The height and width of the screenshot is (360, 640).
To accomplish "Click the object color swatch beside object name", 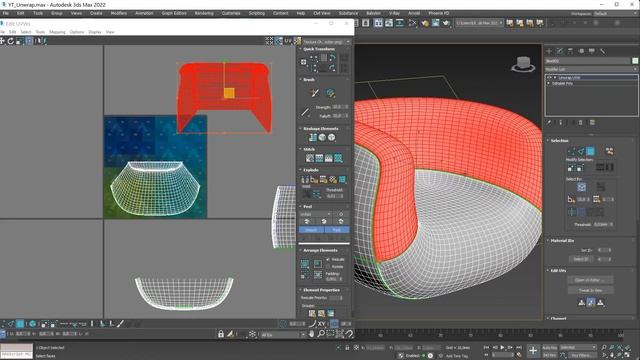I will 635,61.
